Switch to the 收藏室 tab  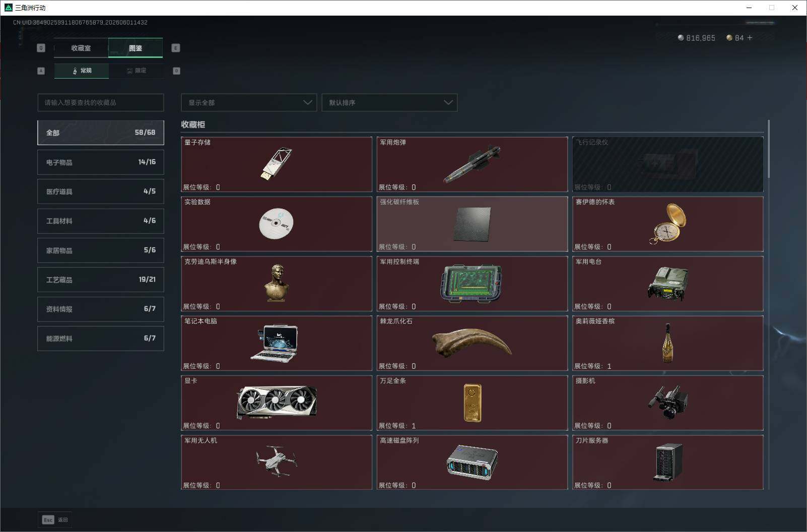tap(81, 48)
